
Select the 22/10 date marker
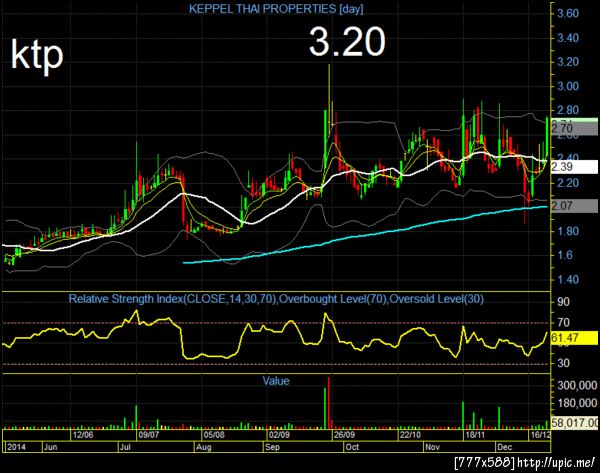[x=410, y=435]
